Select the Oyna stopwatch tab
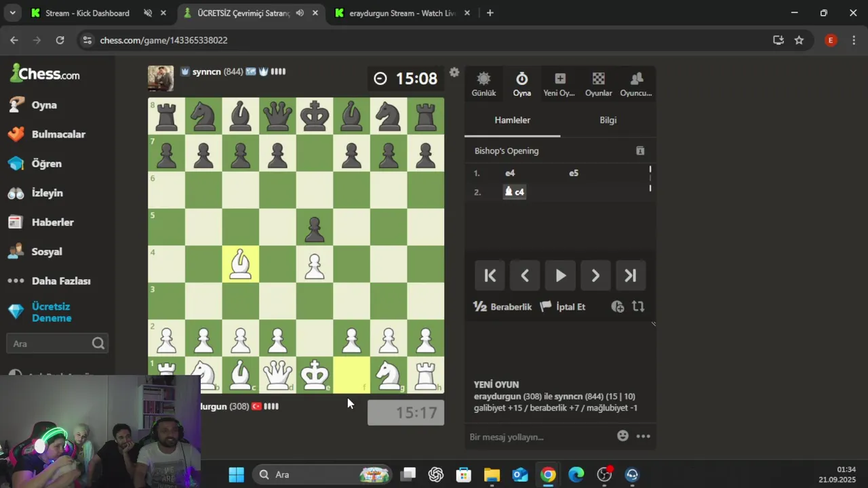This screenshot has height=488, width=868. pos(521,84)
